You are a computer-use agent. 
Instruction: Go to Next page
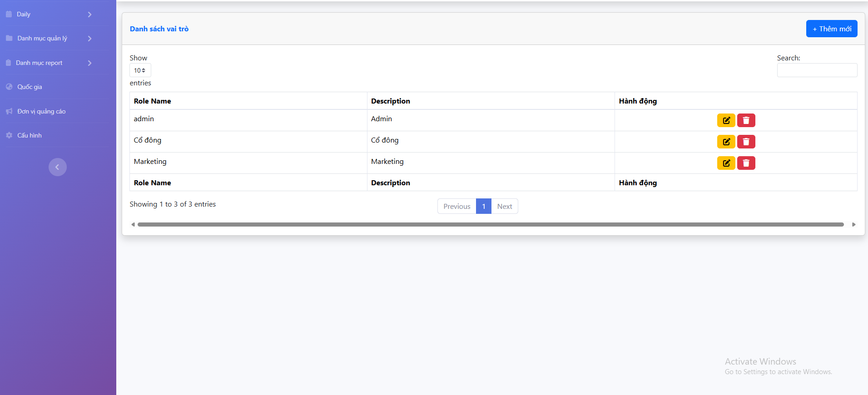tap(504, 206)
